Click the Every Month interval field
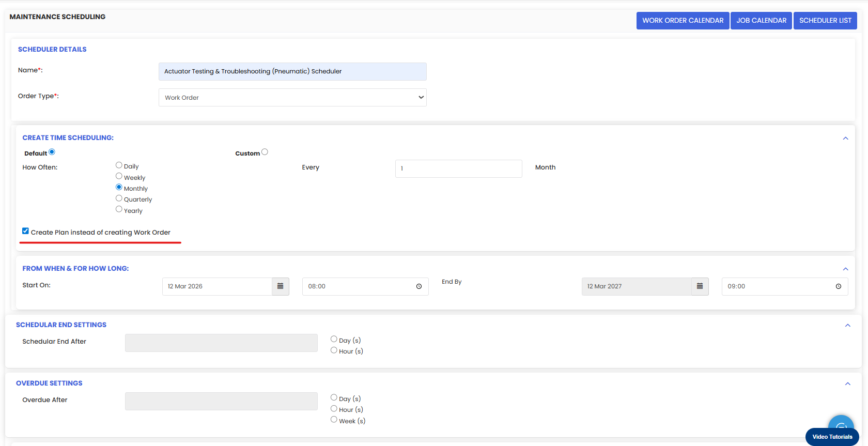Viewport: 868px width, 446px height. (x=459, y=168)
